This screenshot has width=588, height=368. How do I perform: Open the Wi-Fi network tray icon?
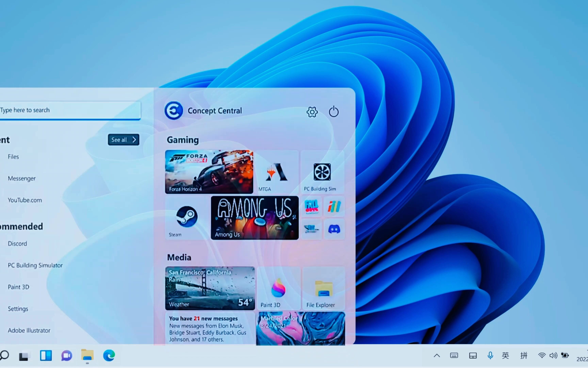[x=542, y=356]
